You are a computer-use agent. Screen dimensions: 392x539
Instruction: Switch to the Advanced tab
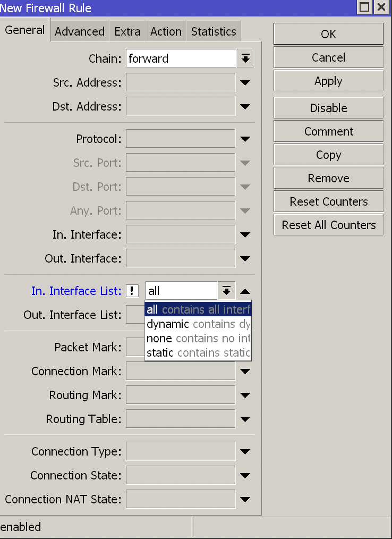[80, 31]
